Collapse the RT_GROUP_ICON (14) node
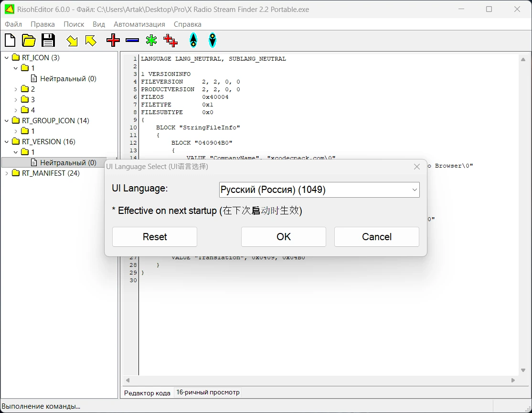 (x=6, y=121)
